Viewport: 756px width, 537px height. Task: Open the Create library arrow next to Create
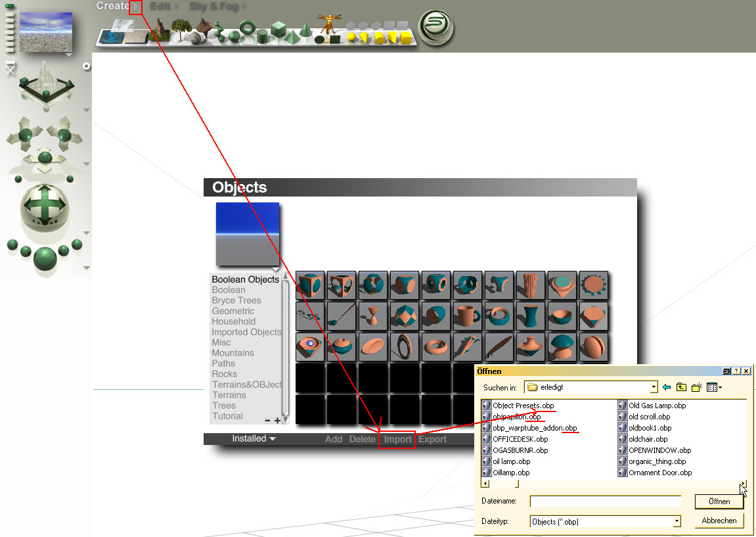(x=135, y=7)
